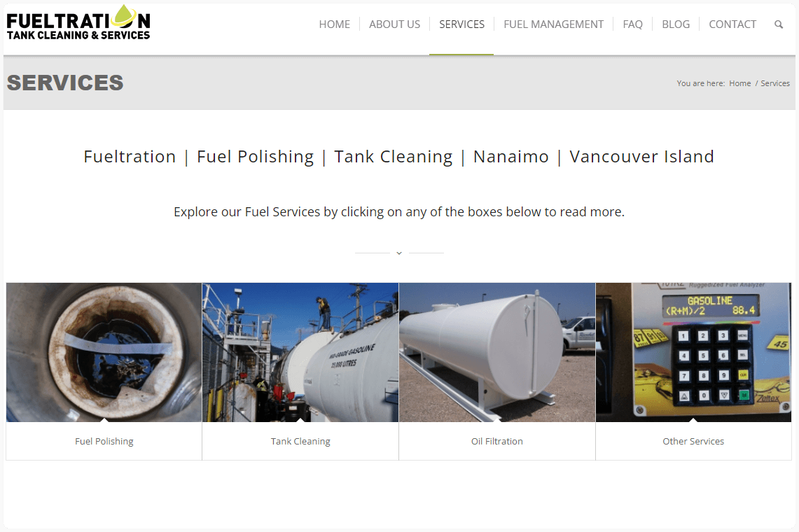Open the CONTACT page
This screenshot has height=532, width=799.
(732, 24)
